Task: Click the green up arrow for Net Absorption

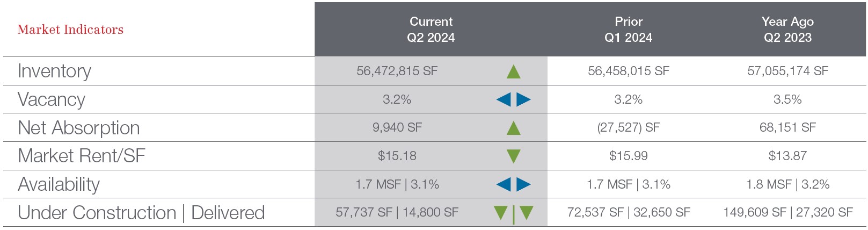Action: pyautogui.click(x=513, y=128)
